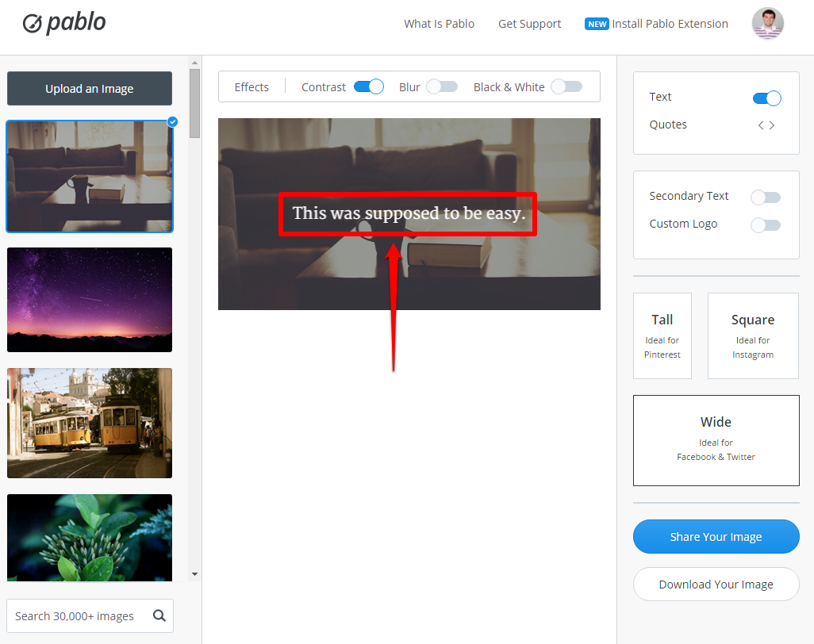Click the image list scrollbar thumb
814x644 pixels.
point(194,103)
